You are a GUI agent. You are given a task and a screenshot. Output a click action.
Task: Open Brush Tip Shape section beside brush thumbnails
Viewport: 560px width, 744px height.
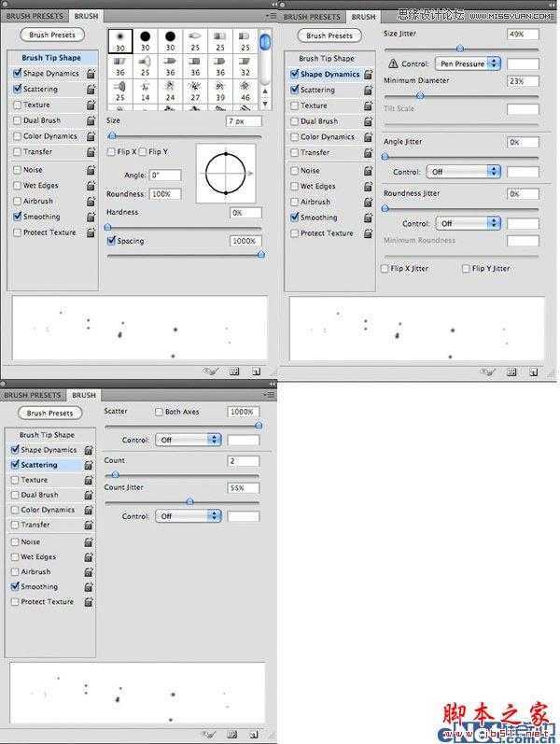pos(51,58)
